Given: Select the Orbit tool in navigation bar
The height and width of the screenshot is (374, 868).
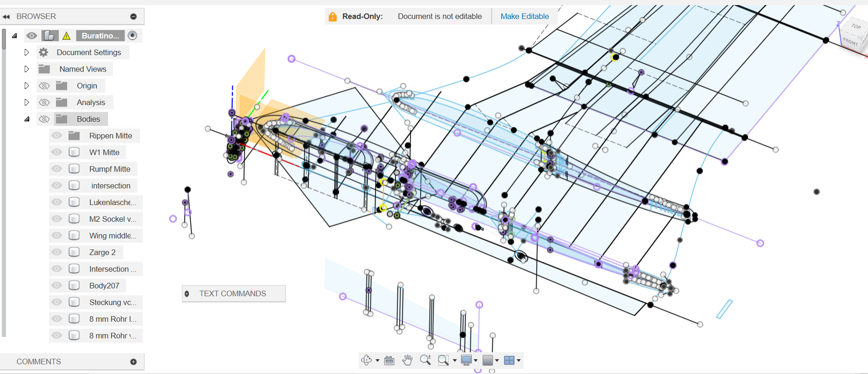Looking at the screenshot, I should [367, 360].
